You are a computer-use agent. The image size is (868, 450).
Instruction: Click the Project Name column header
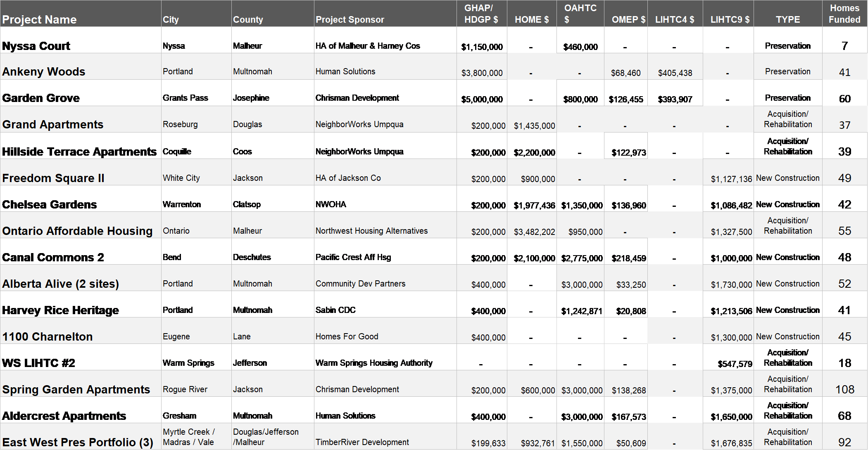39,19
